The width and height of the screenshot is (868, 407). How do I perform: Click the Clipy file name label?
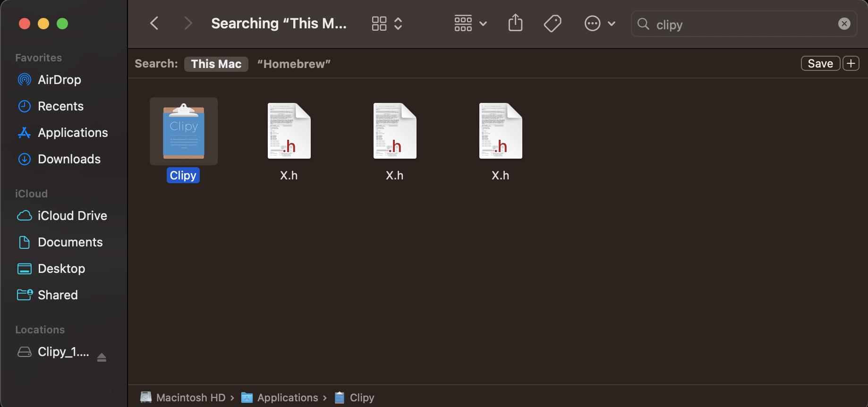pyautogui.click(x=183, y=175)
